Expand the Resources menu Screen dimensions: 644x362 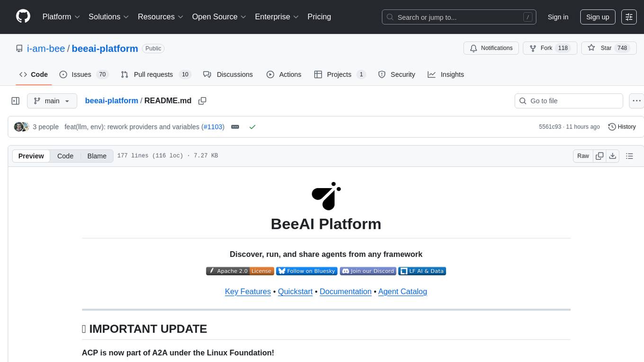pos(161,17)
